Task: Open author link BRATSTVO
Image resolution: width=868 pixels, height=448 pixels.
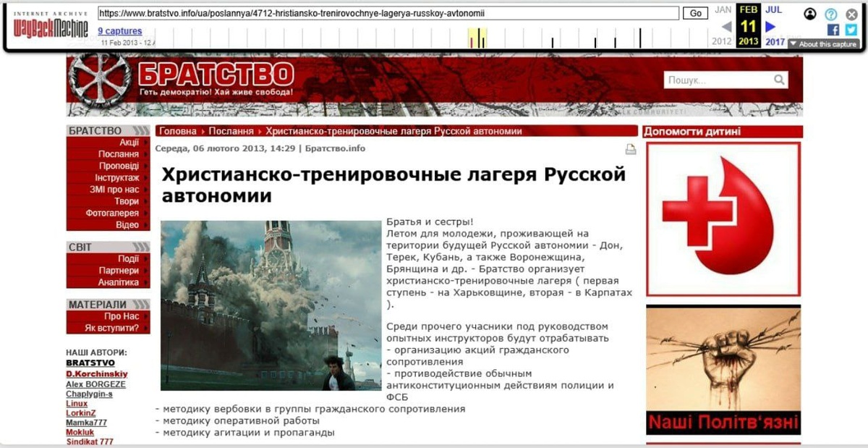Action: 90,363
